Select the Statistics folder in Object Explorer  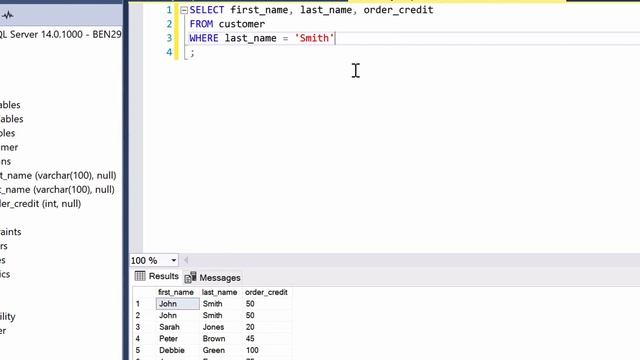5,274
